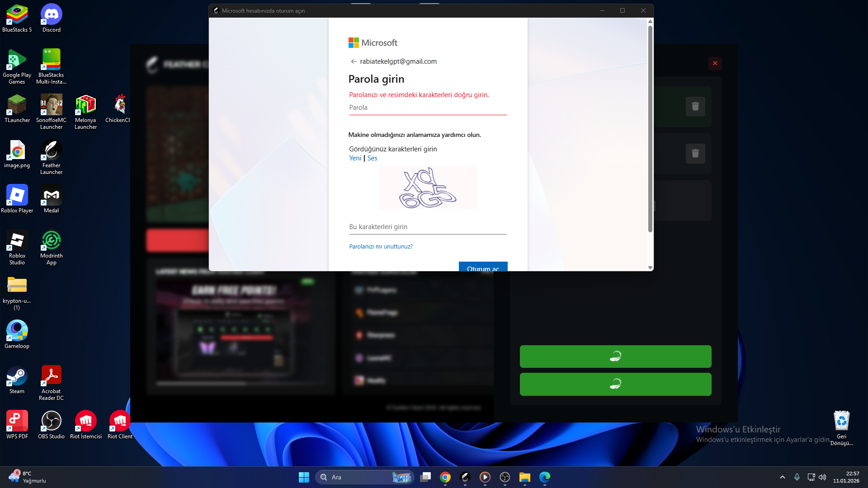
Task: Select SonoffoeMC Launcher desktop icon
Action: point(52,112)
